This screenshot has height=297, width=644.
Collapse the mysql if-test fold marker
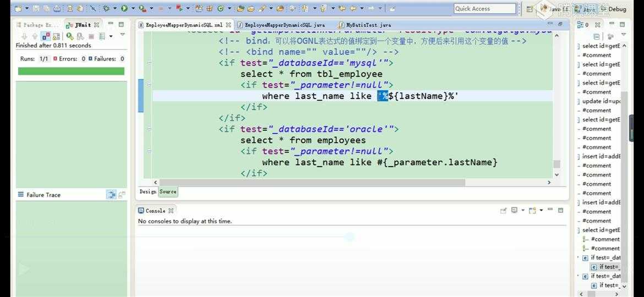click(149, 63)
